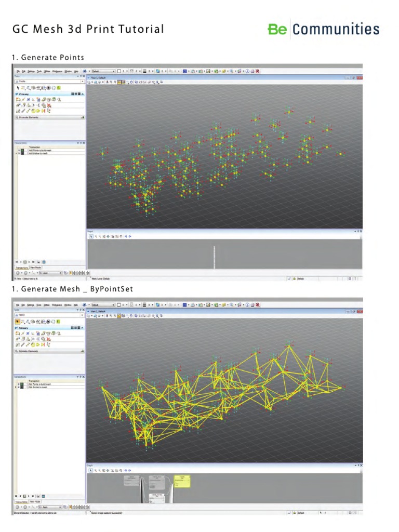The image size is (399, 532).
Task: Open the white active color swatch in the Generate Mesh toolbar
Action: pos(119,304)
